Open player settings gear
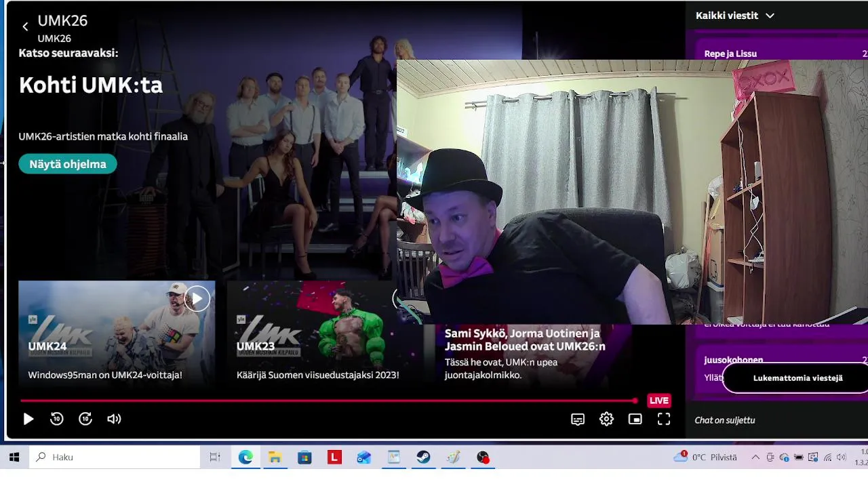This screenshot has height=488, width=868. coord(606,420)
